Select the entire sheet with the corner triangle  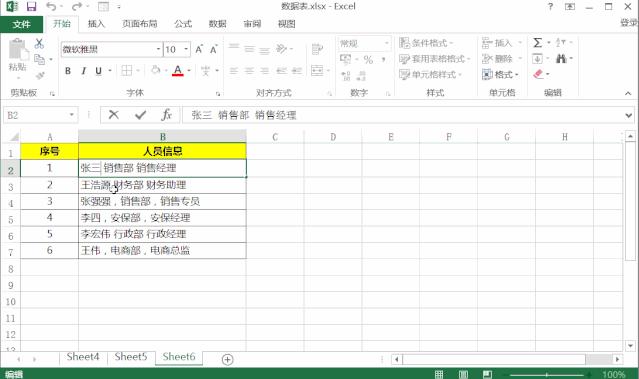click(x=13, y=137)
